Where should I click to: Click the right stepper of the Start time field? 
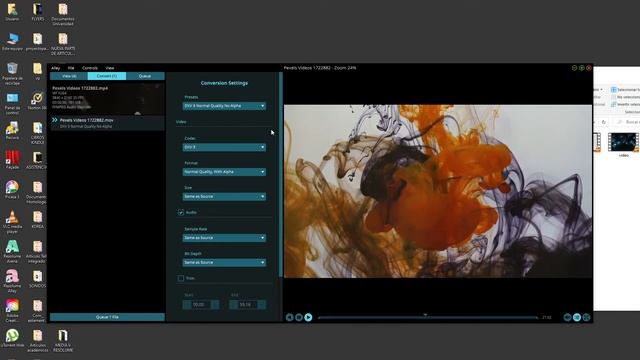[x=215, y=305]
